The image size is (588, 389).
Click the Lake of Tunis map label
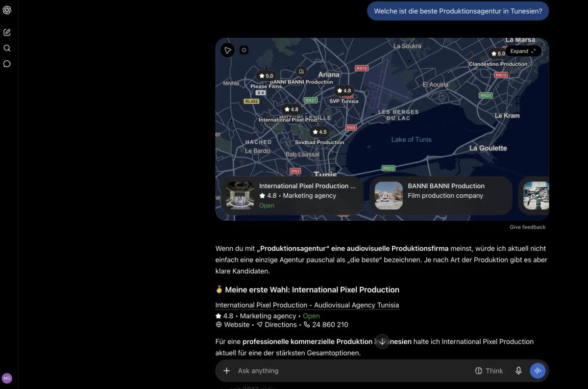point(412,140)
